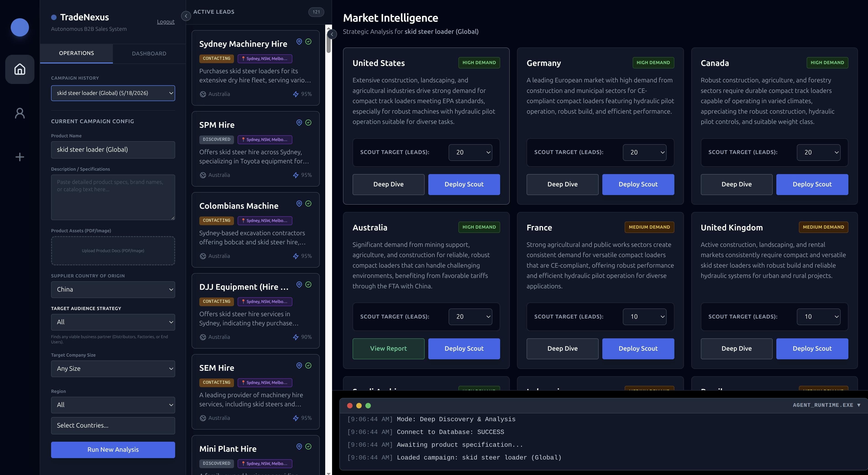Click verified check icon on Mini Plant Hire
868x475 pixels.
pyautogui.click(x=308, y=446)
